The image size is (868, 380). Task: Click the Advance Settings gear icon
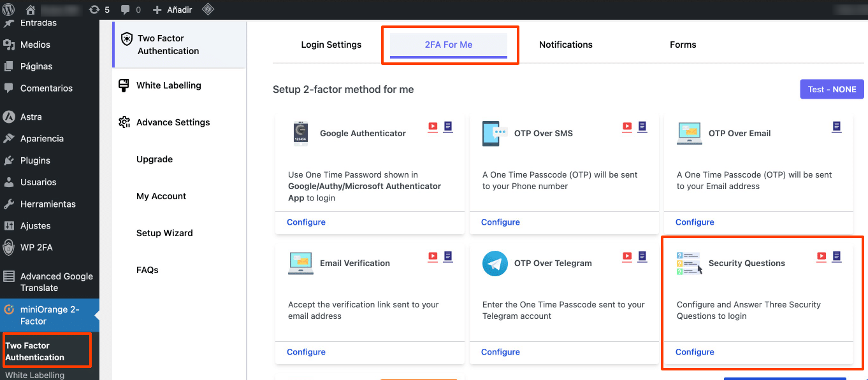click(124, 122)
